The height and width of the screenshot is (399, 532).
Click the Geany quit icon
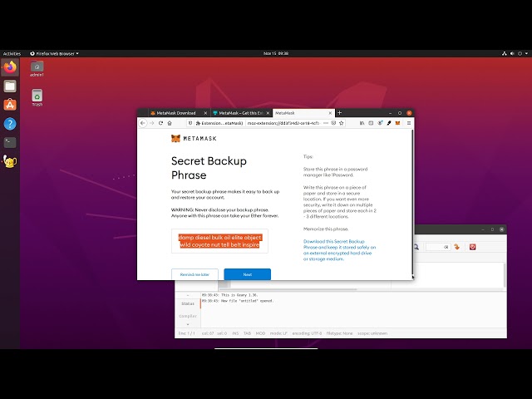tap(473, 247)
